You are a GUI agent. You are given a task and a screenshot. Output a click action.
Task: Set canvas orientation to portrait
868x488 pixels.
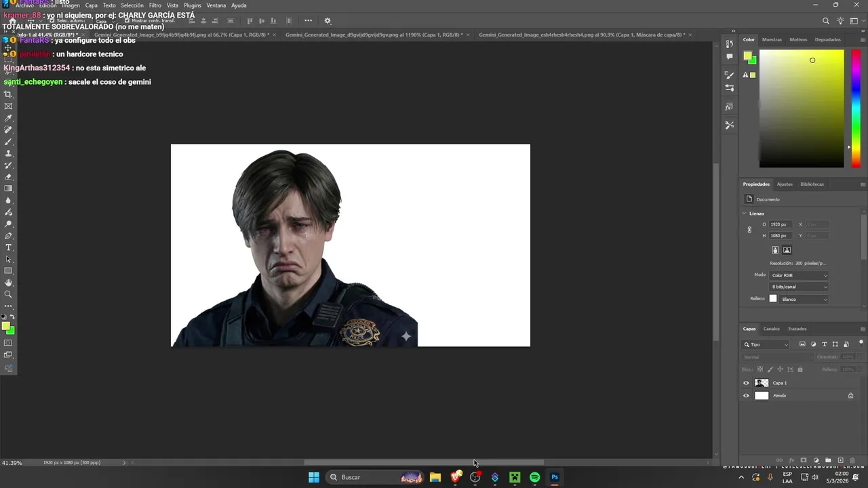775,250
